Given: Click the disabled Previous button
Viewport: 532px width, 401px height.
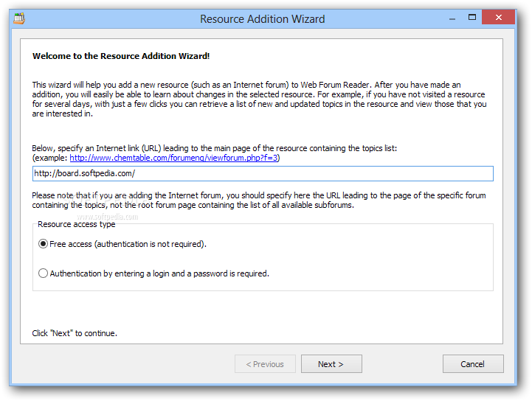Looking at the screenshot, I should 265,364.
